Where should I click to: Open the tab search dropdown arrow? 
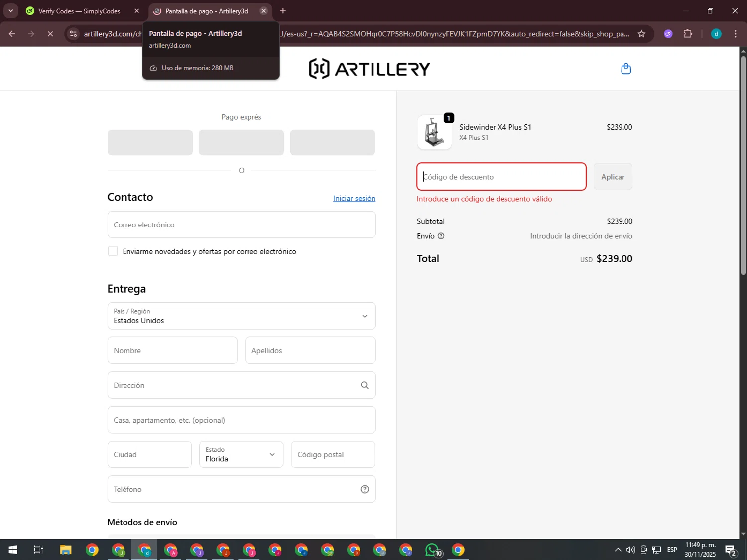click(10, 11)
